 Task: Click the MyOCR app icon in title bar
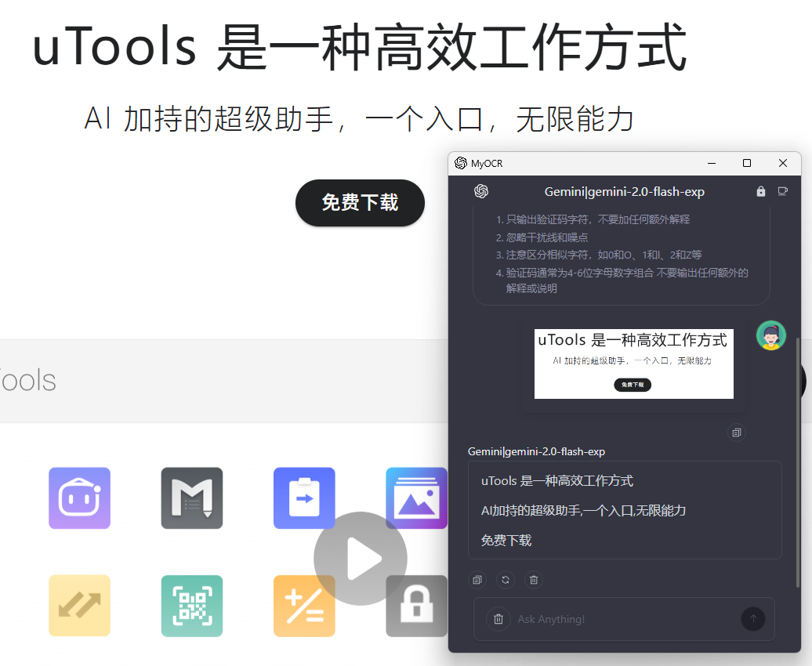[x=460, y=163]
